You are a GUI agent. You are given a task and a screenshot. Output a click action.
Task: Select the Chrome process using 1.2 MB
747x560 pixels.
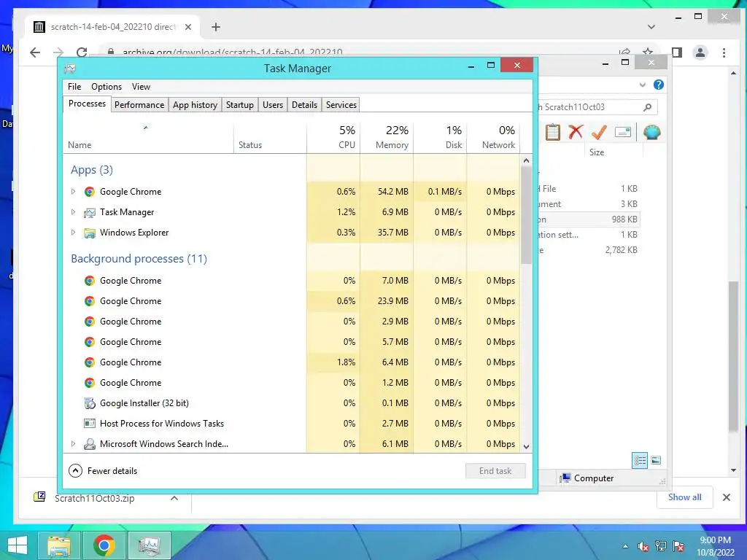click(291, 383)
